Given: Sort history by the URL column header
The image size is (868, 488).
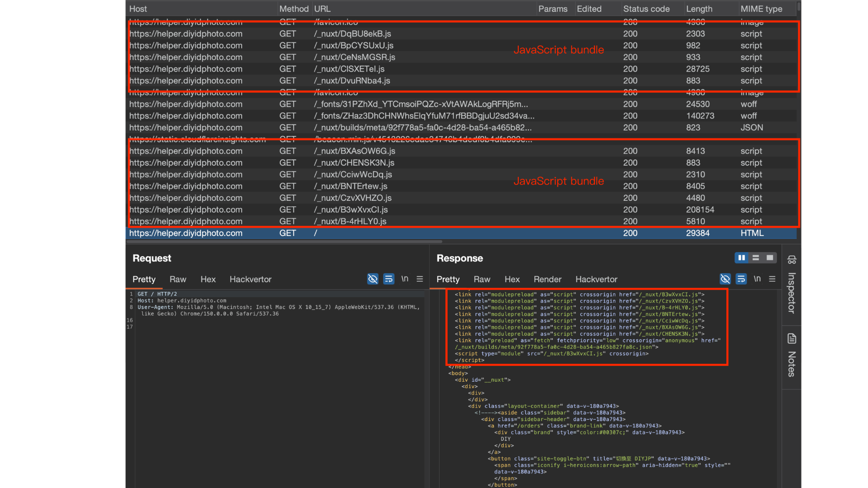Looking at the screenshot, I should point(424,9).
